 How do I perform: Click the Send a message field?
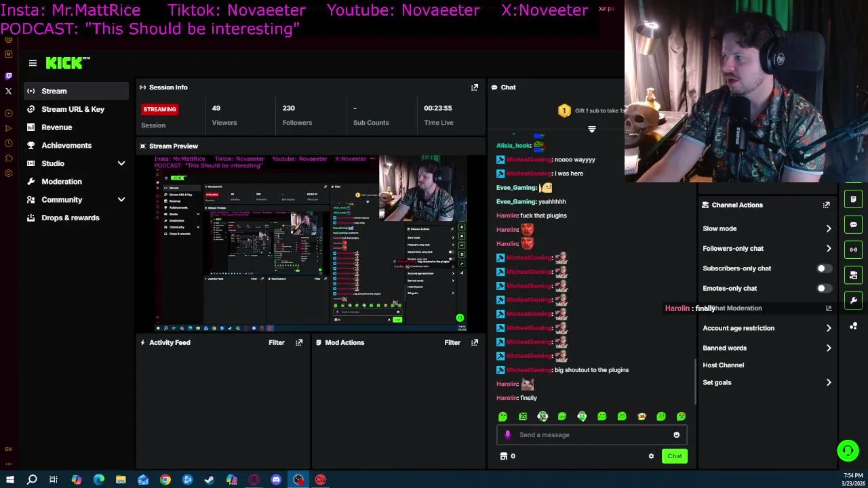pos(592,435)
